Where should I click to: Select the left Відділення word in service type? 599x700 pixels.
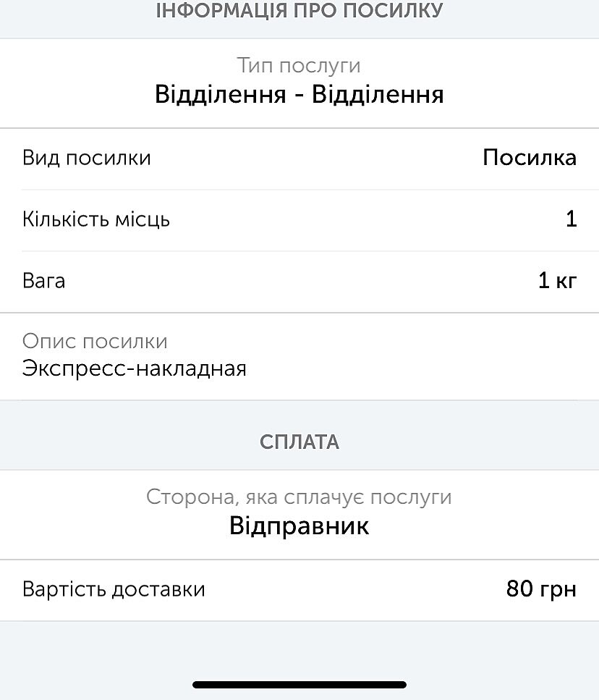coord(220,95)
